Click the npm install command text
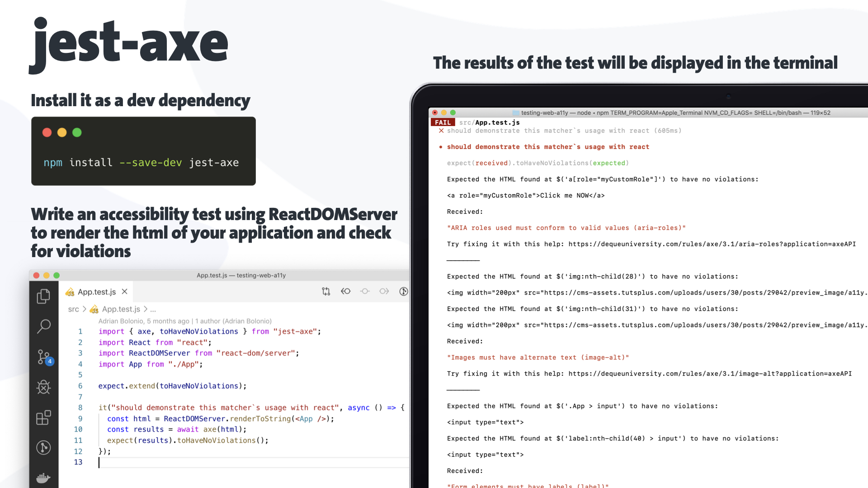This screenshot has height=488, width=868. 141,163
